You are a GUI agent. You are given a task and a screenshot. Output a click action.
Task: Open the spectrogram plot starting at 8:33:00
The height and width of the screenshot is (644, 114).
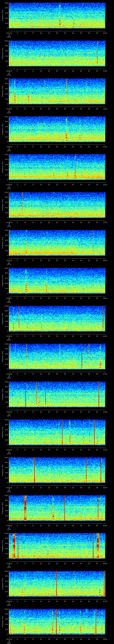(x=57, y=91)
